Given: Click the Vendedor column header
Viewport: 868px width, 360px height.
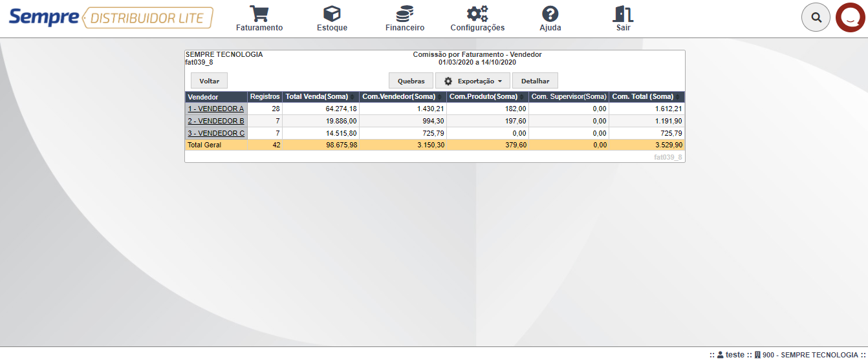Looking at the screenshot, I should coord(216,97).
